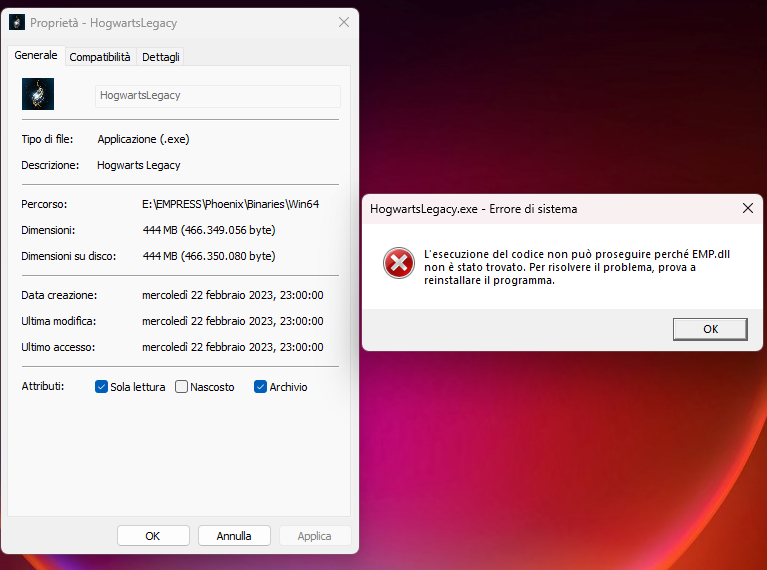Viewport: 767px width, 570px height.
Task: Select the path E:\EMPRESS\Phoenix\Binaries\Win64
Action: 230,204
